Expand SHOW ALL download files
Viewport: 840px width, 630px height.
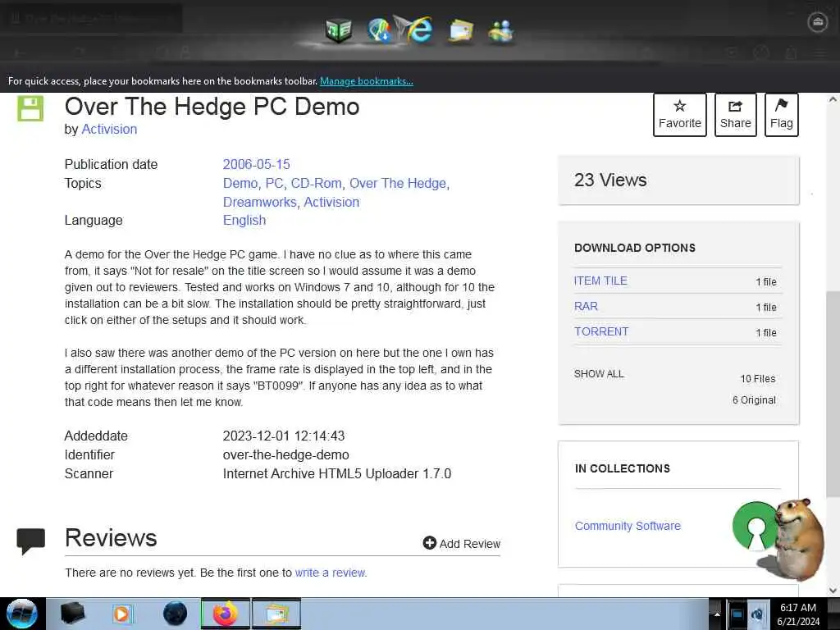tap(598, 374)
